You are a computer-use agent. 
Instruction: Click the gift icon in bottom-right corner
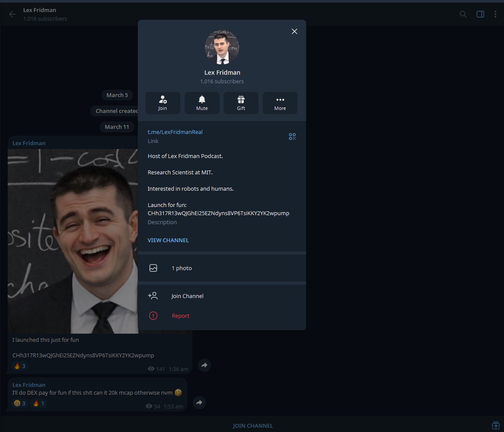[x=495, y=425]
